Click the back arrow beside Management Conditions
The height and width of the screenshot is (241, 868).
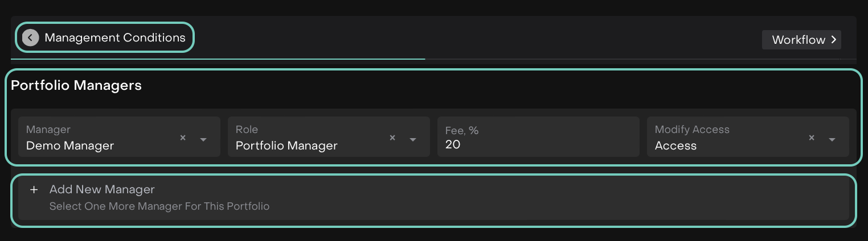pos(31,38)
